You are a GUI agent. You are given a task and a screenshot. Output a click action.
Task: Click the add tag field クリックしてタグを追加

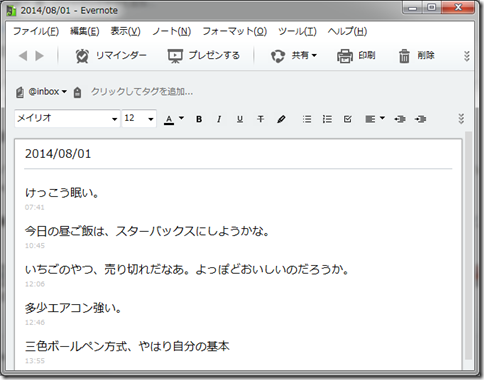[142, 92]
